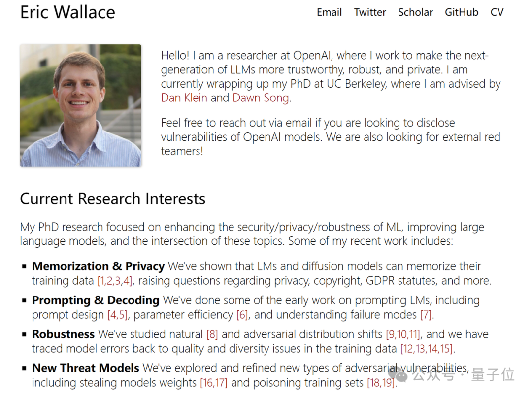Image resolution: width=532 pixels, height=396 pixels.
Task: Click the Memorization & Privacy bullet heading
Action: coord(99,266)
